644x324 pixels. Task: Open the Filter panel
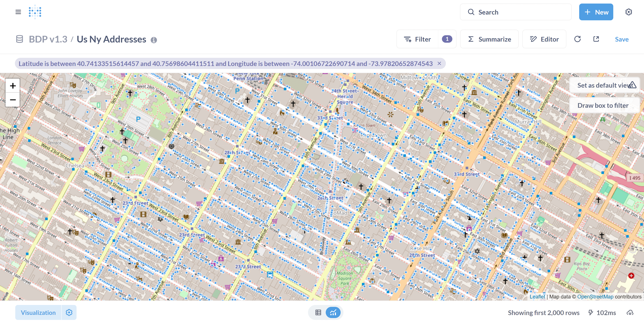[418, 39]
